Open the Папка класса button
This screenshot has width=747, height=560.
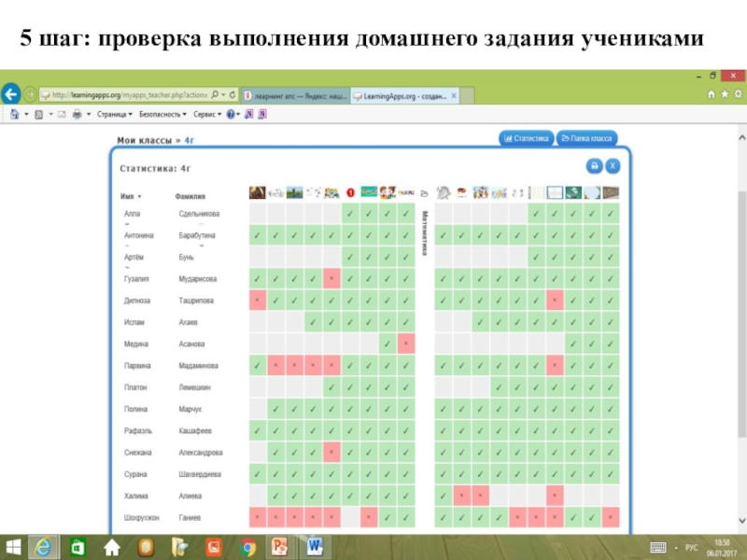point(587,138)
